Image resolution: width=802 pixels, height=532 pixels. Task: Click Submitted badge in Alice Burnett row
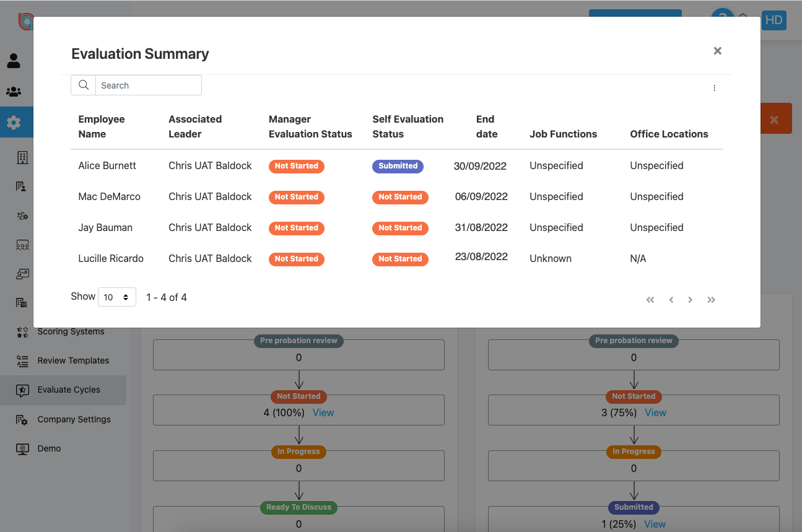[x=398, y=166]
